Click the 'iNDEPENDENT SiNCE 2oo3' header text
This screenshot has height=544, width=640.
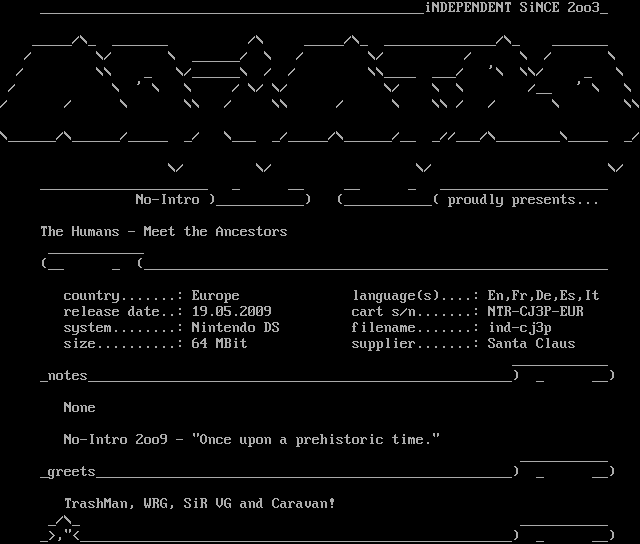(x=513, y=7)
